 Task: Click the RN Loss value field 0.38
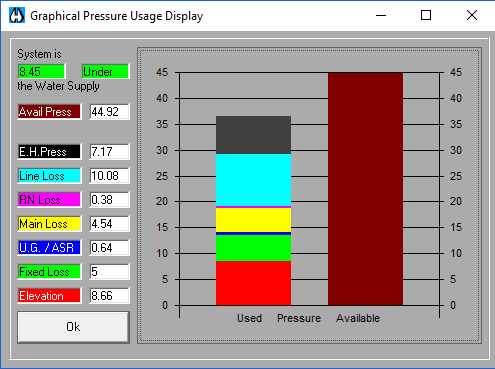(x=109, y=200)
